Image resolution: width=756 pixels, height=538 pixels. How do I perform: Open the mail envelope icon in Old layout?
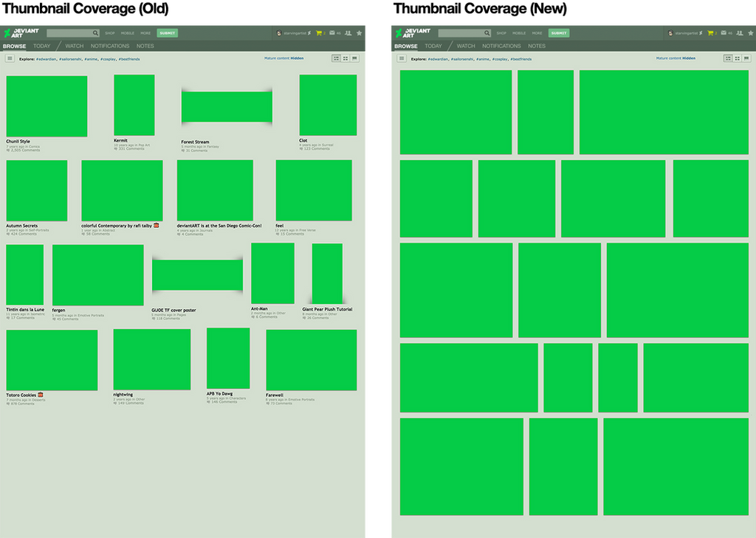[332, 32]
